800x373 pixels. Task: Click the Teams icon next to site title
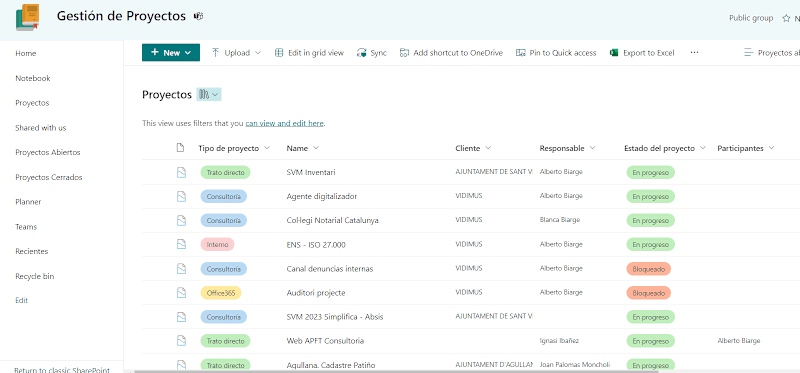[198, 16]
